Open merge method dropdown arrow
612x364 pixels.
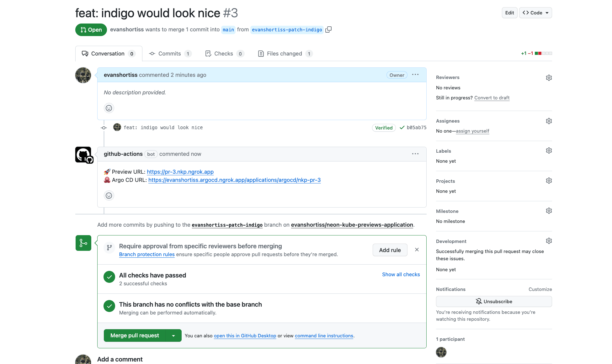(x=173, y=336)
